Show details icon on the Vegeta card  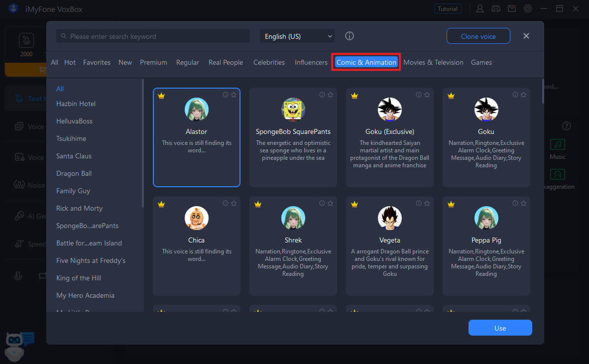[x=418, y=203]
